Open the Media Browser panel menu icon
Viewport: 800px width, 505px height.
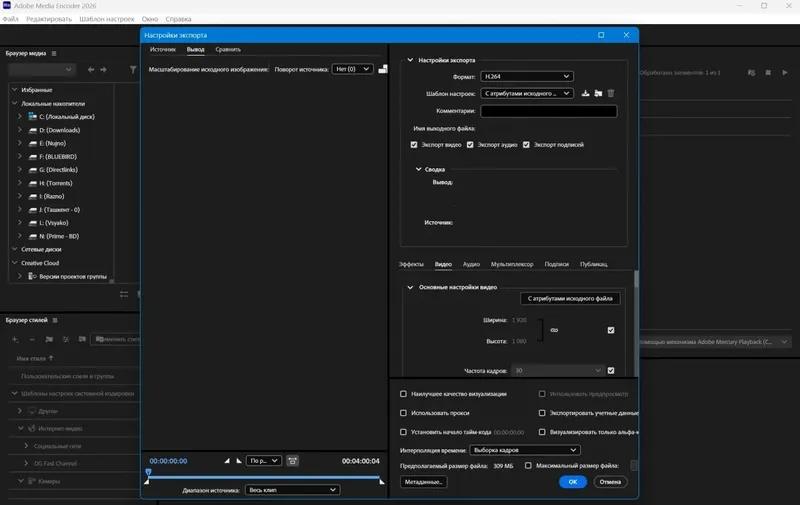tap(54, 53)
